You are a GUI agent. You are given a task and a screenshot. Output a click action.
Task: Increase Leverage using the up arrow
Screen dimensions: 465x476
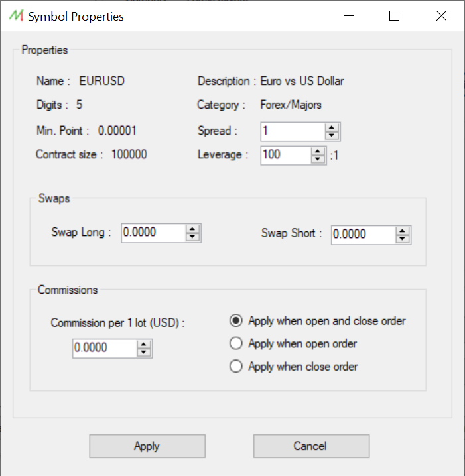(318, 151)
